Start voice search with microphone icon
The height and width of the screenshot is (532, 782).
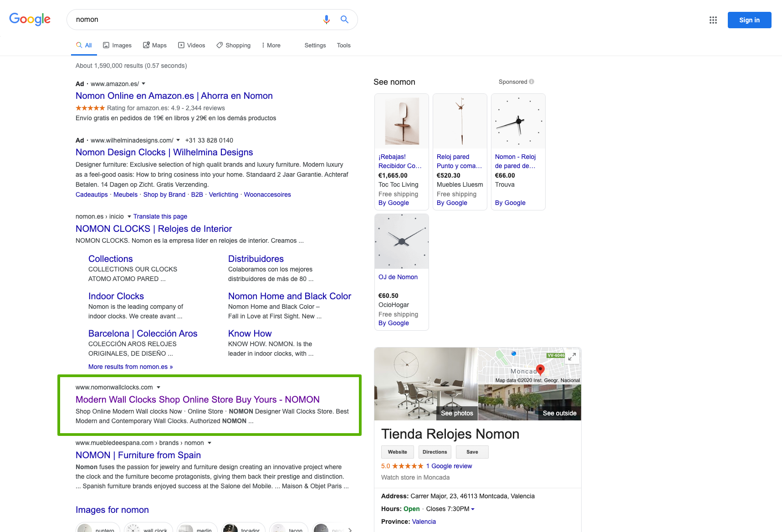pos(327,20)
